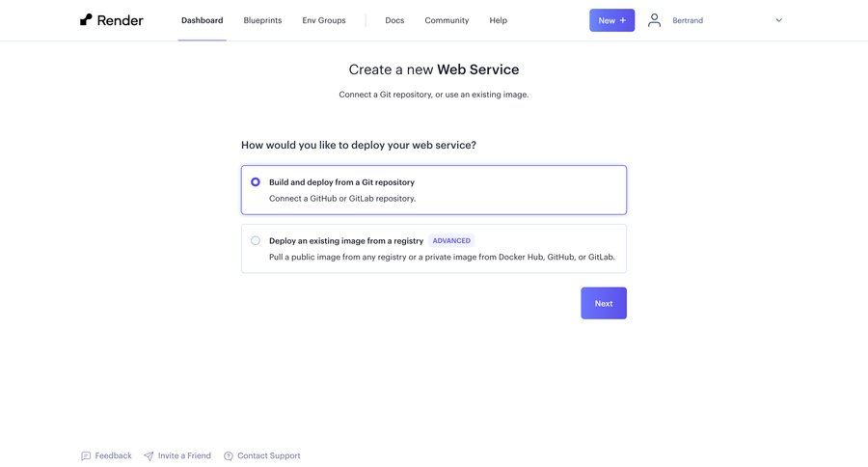The image size is (868, 467).
Task: Open the Blueprints tab
Action: coord(262,20)
